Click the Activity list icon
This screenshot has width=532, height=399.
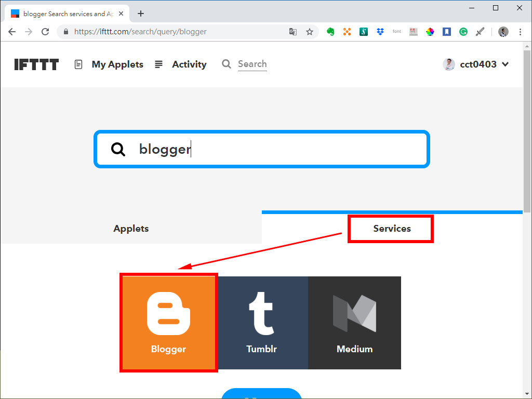(x=158, y=64)
